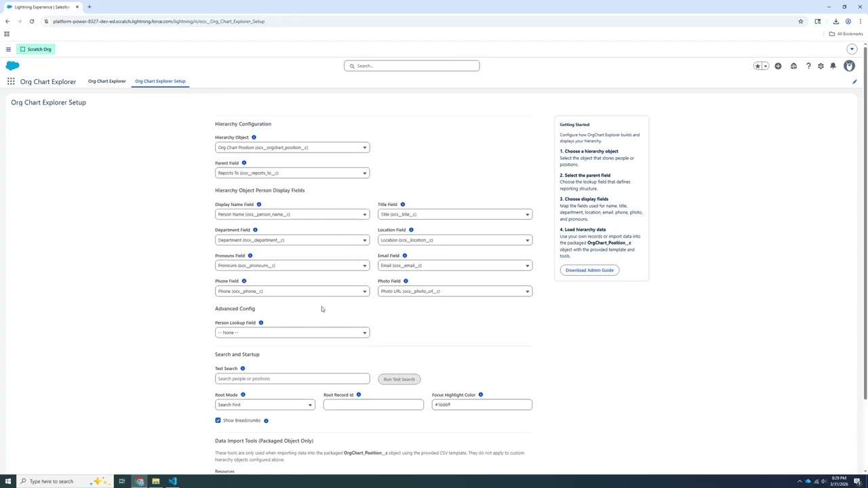
Task: Click the Test Search input field
Action: (x=292, y=379)
